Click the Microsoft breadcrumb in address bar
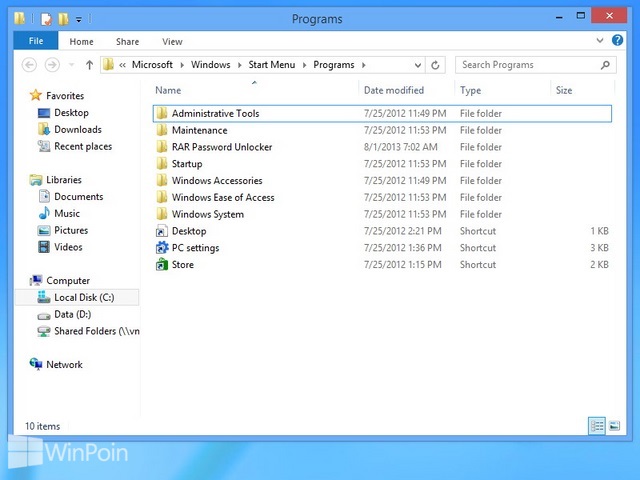Screen dimensions: 640x480 [152, 65]
